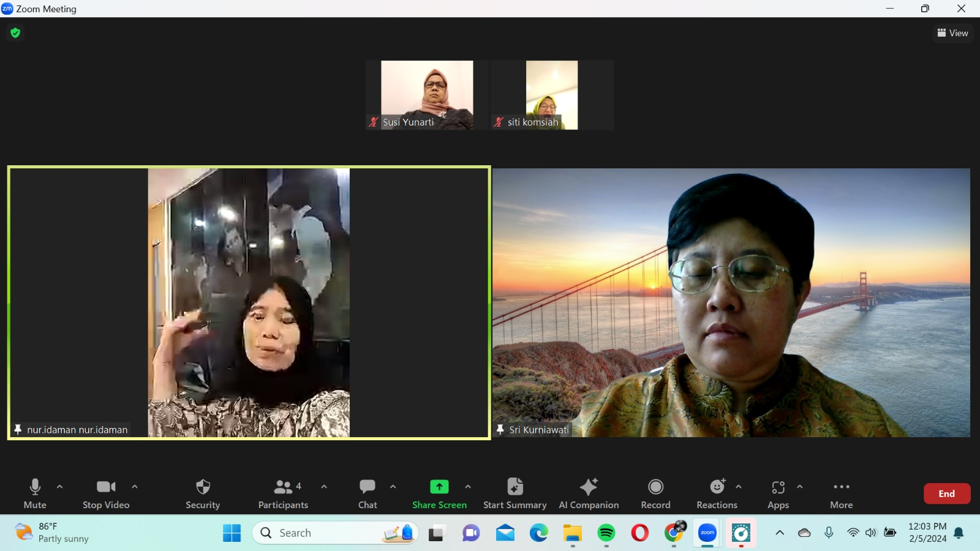Stop the camera video

pos(106,493)
